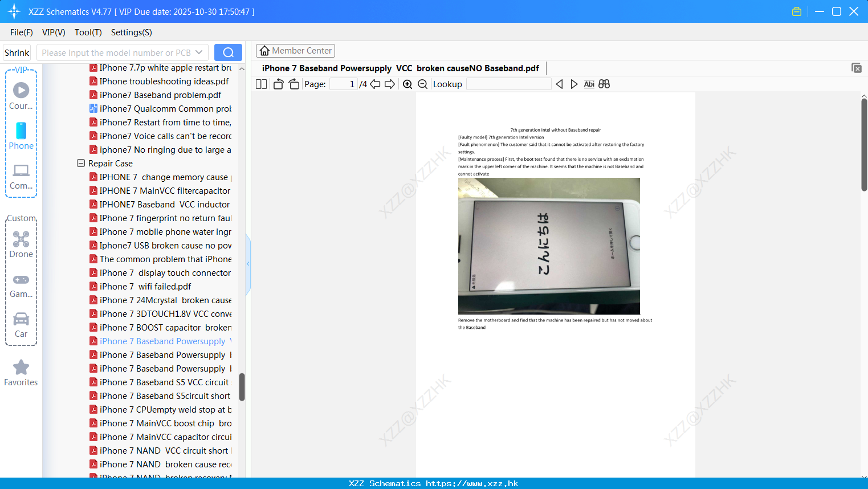The width and height of the screenshot is (868, 489).
Task: Collapse the sidebar panel handle
Action: click(x=248, y=264)
